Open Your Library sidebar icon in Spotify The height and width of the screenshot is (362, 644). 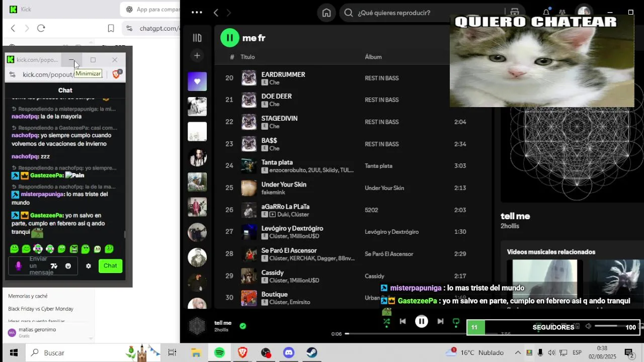point(197,38)
